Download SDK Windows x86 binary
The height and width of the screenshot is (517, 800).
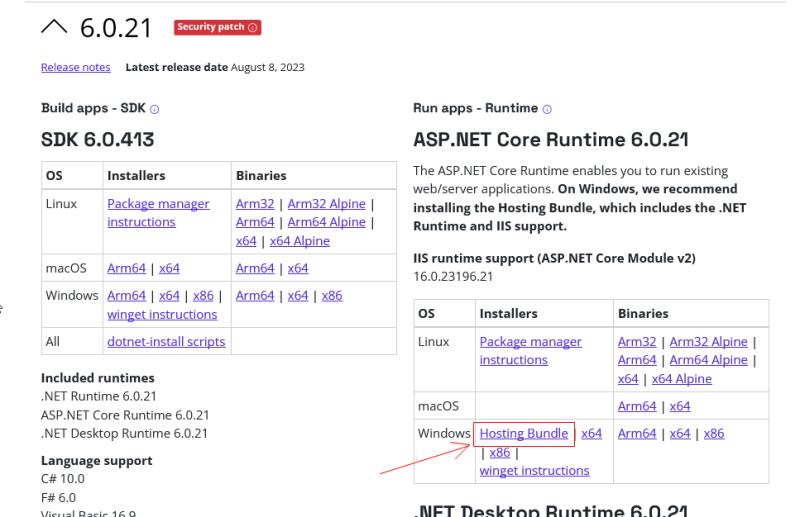[332, 296]
